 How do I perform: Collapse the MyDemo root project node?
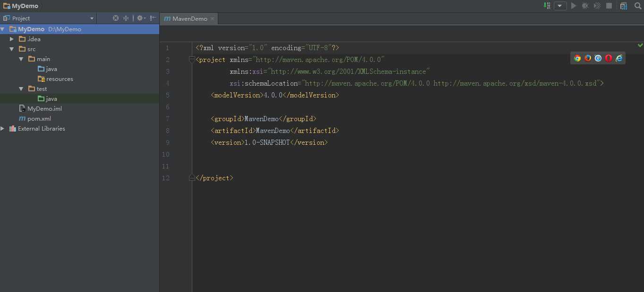pos(3,29)
